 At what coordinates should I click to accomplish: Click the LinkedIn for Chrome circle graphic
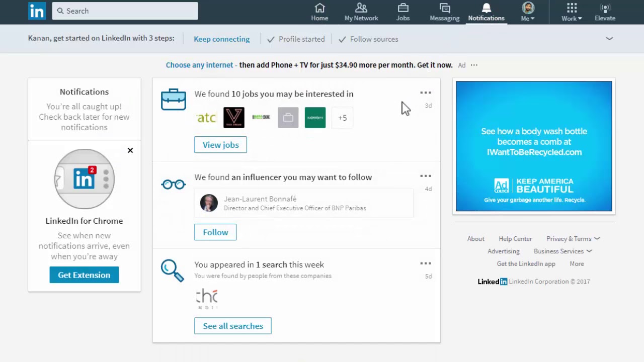(85, 179)
